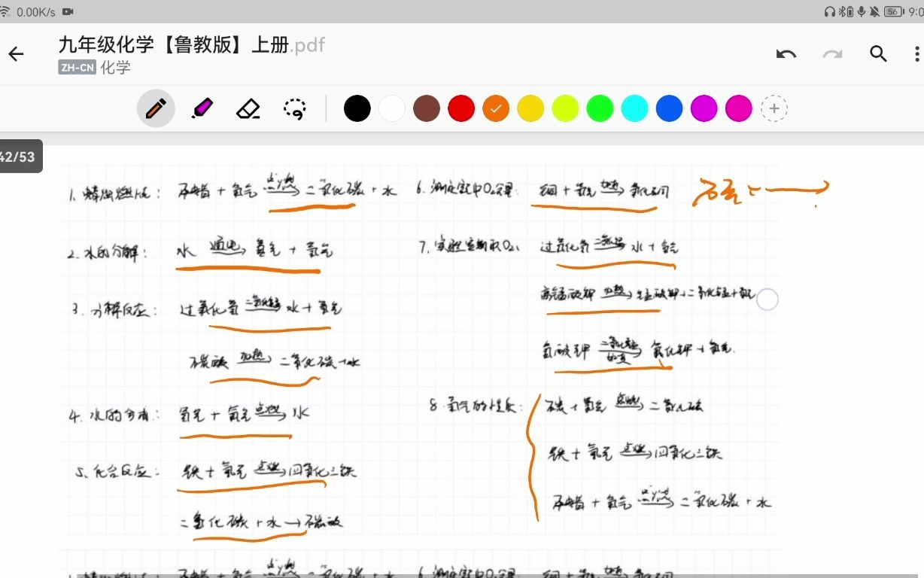Add a custom color with the plus swatch
This screenshot has height=578, width=924.
click(774, 108)
